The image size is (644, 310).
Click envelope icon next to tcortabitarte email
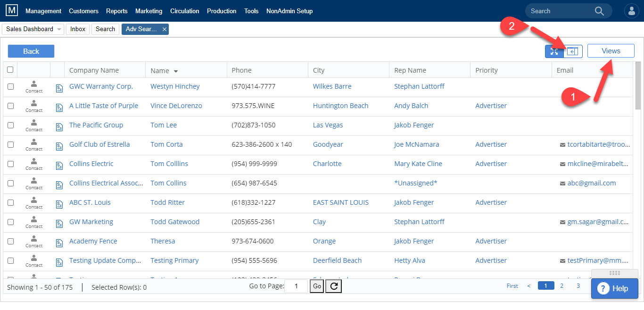pos(562,145)
